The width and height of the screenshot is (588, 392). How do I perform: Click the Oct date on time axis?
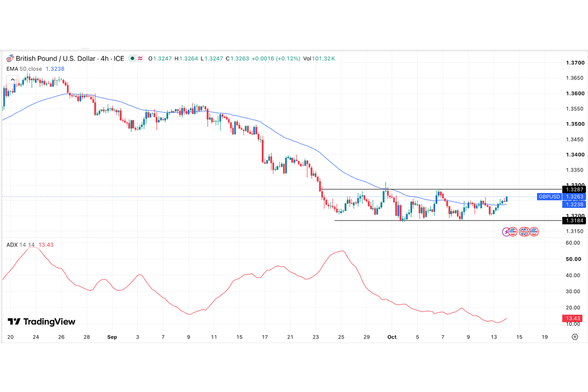point(392,337)
